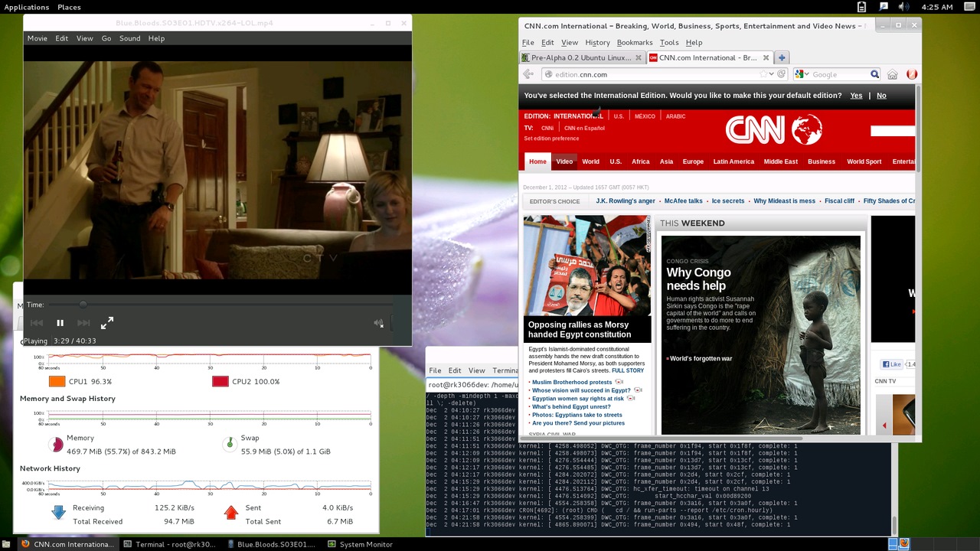Select MÉXICO edition link
This screenshot has height=551, width=980.
pos(645,116)
